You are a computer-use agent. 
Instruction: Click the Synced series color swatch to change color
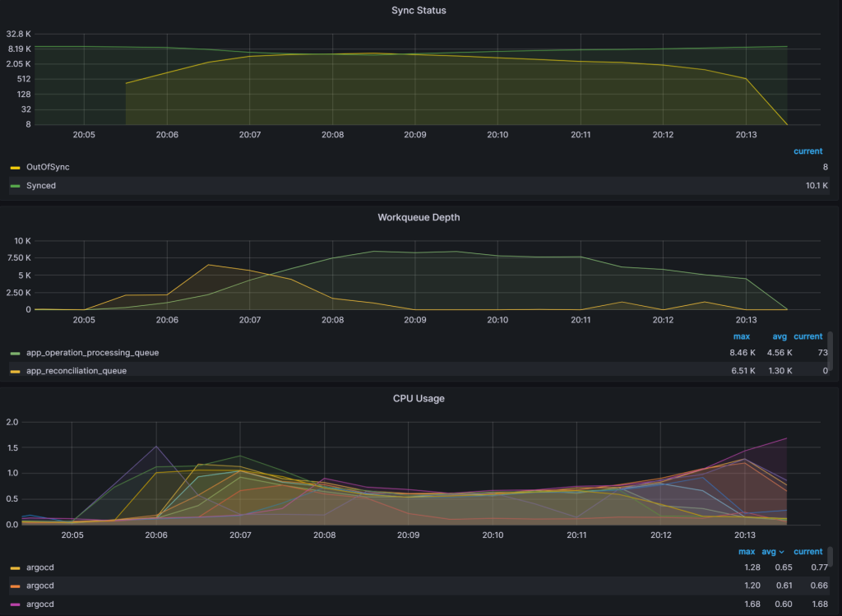tap(16, 185)
